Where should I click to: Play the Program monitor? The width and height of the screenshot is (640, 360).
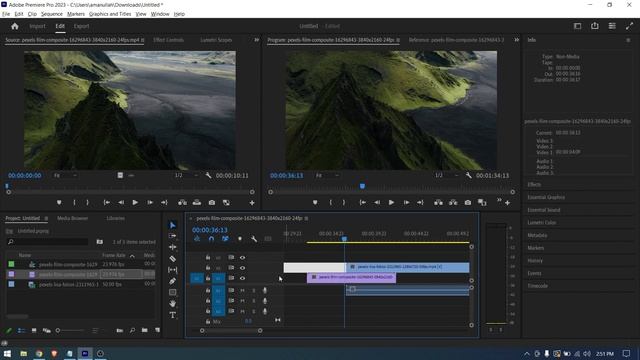[391, 202]
